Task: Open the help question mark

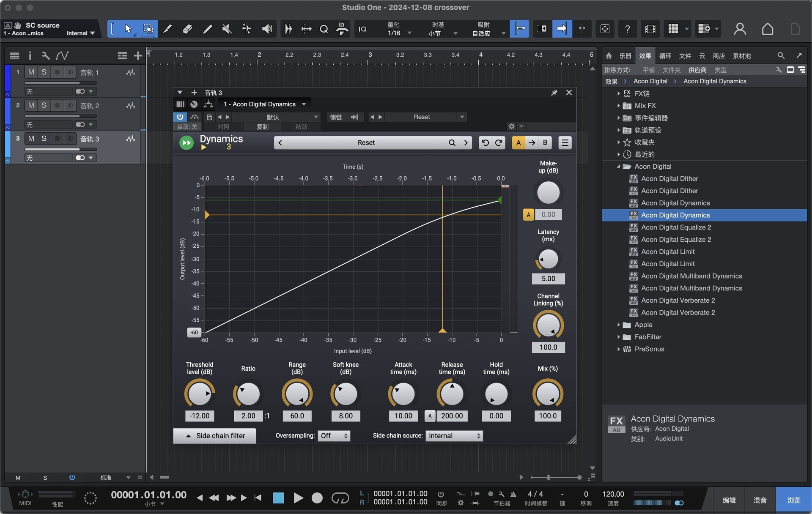Action: coord(627,29)
